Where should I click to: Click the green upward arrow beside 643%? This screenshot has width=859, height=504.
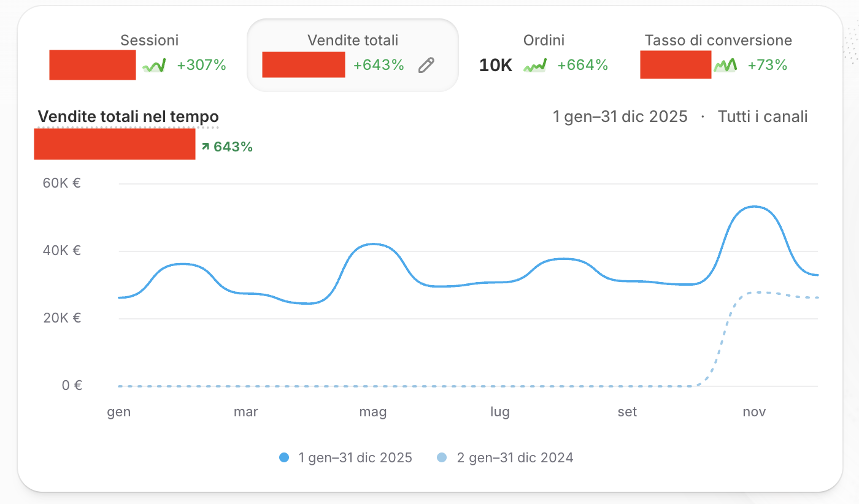[205, 147]
